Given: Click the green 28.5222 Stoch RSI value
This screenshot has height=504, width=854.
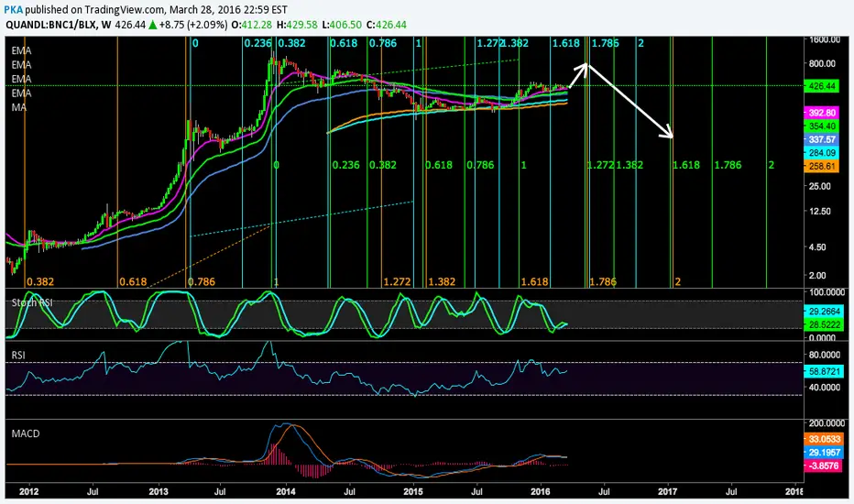Looking at the screenshot, I should [824, 324].
